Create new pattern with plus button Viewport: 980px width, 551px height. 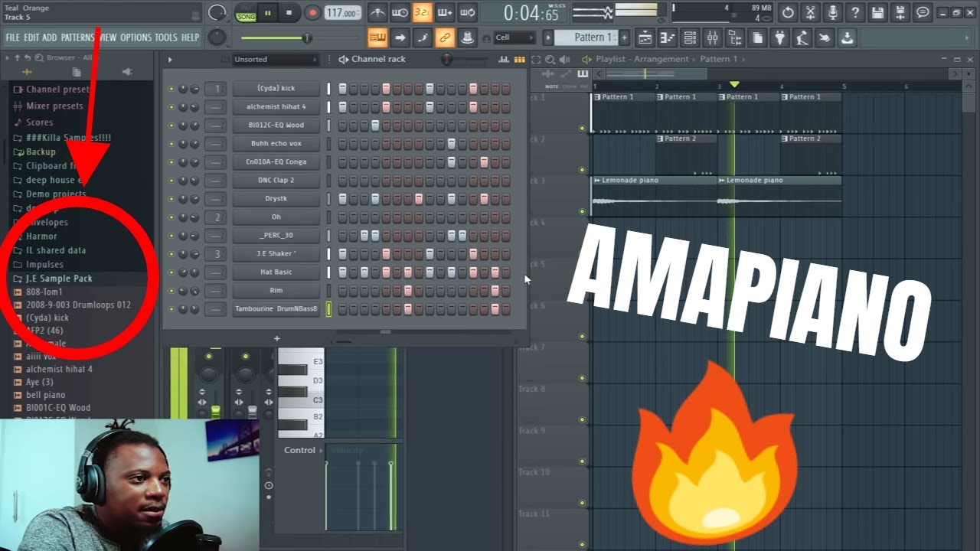point(625,37)
